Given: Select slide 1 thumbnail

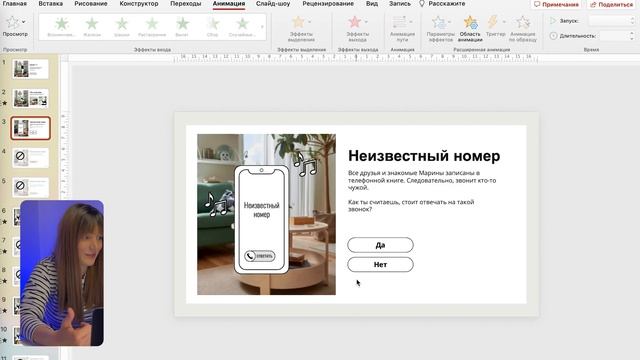Looking at the screenshot, I should tap(30, 69).
